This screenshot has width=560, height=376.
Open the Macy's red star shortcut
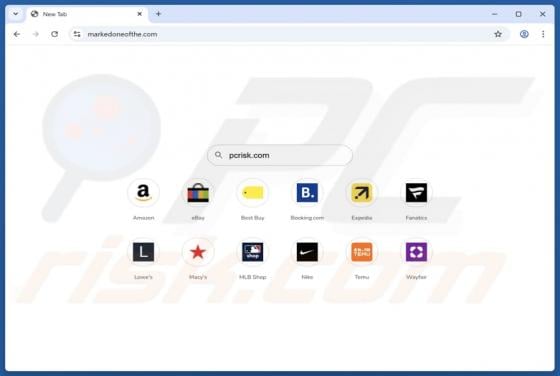[198, 252]
